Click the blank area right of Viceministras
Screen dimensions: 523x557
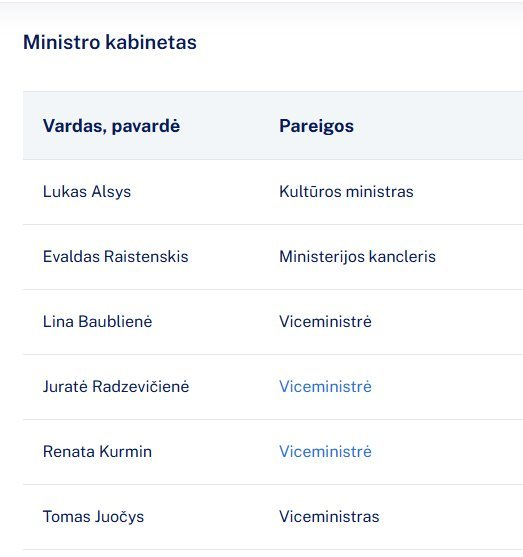click(451, 517)
